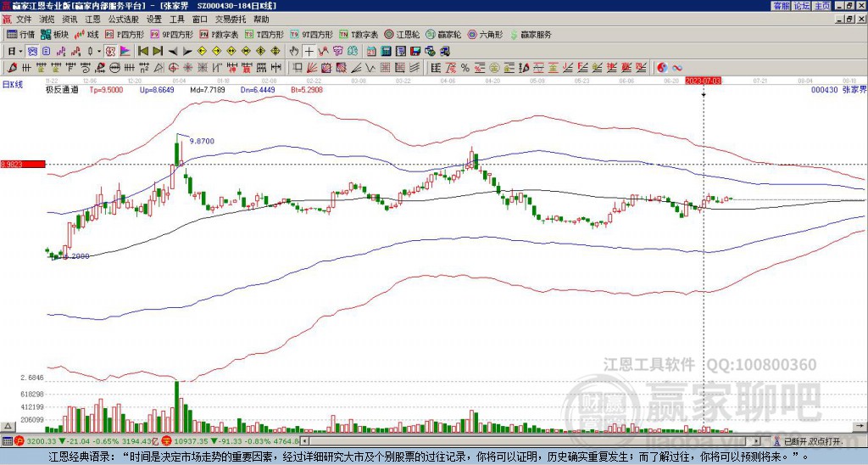Open the 9T四方形 tool

click(x=311, y=34)
